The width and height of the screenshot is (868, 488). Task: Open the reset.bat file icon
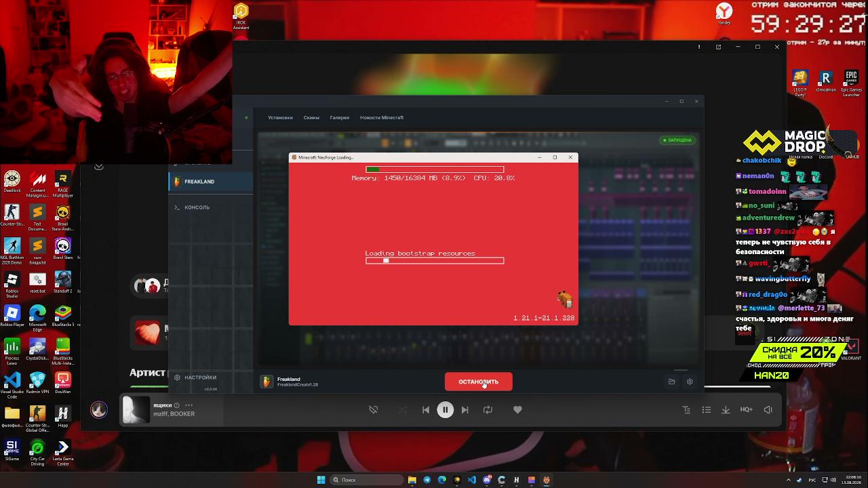(37, 283)
